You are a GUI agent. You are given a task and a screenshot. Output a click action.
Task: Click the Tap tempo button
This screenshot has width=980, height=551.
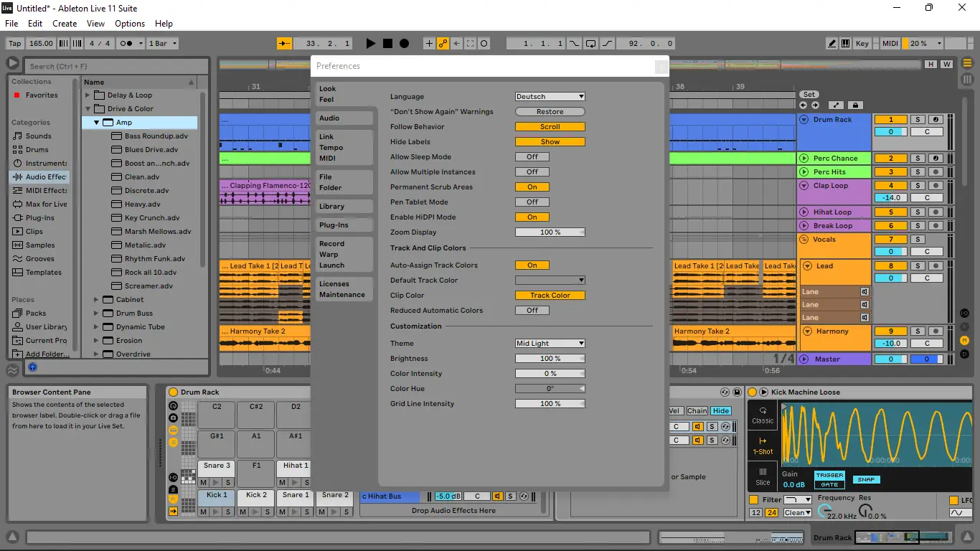pyautogui.click(x=15, y=44)
